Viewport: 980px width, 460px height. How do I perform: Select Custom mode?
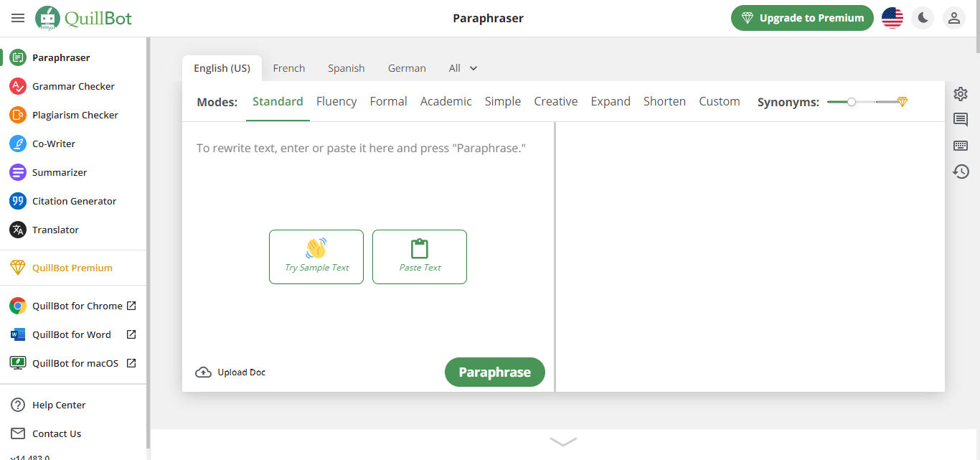point(720,102)
